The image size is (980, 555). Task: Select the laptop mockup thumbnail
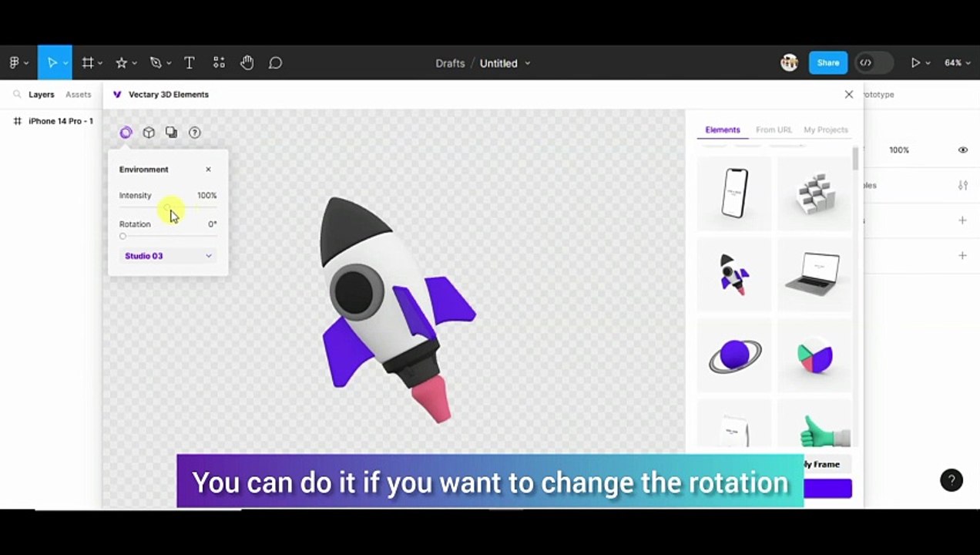(x=814, y=274)
